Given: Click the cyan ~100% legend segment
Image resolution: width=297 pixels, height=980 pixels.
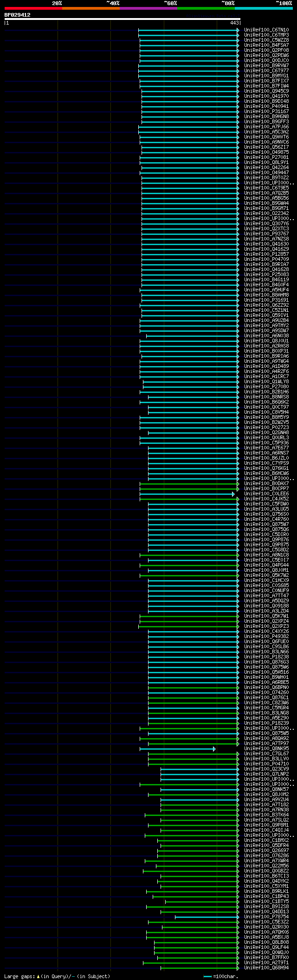Looking at the screenshot, I should click(263, 8).
